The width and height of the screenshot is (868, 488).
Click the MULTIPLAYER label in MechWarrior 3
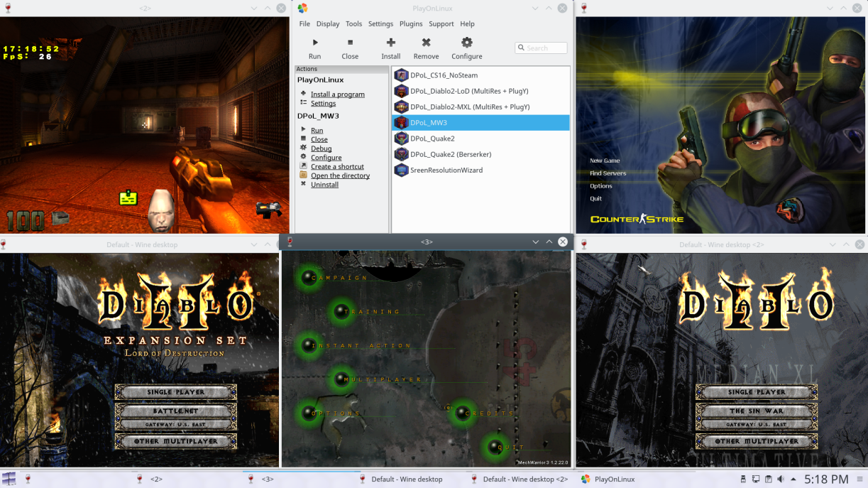(x=383, y=379)
